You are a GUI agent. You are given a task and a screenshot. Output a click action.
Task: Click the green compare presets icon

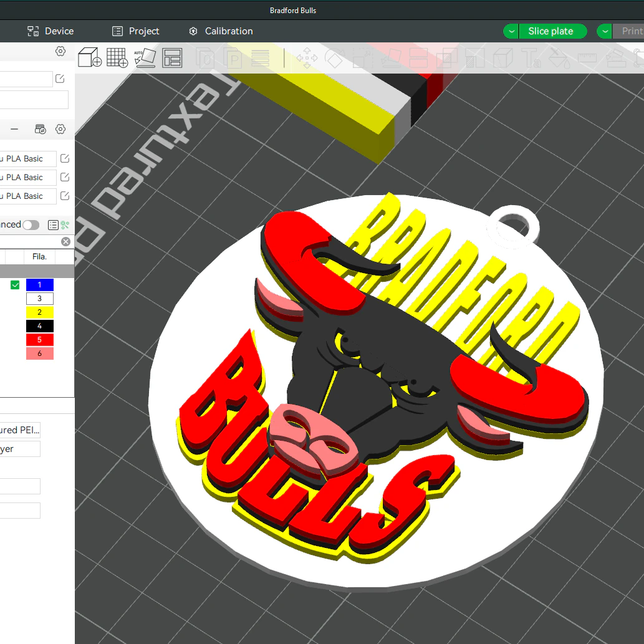pyautogui.click(x=65, y=224)
